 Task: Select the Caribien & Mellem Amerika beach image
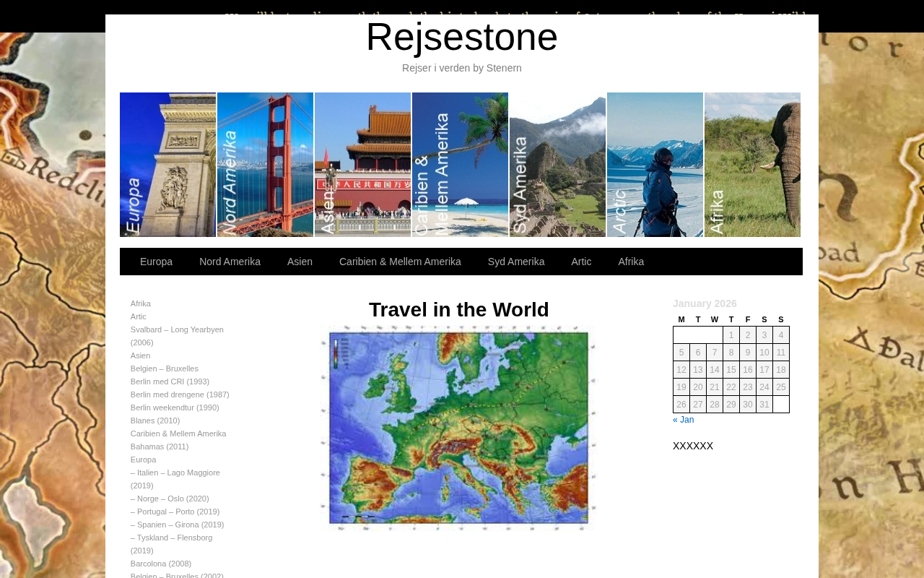(x=460, y=165)
